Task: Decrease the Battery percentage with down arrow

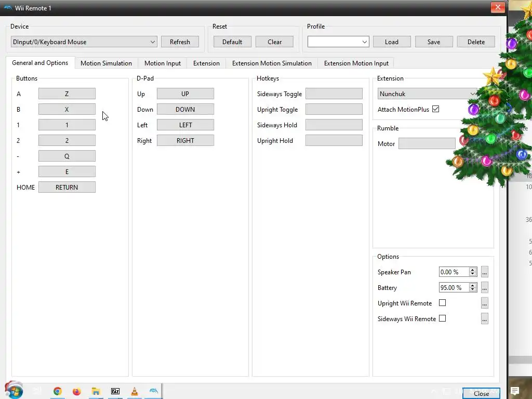Action: (472, 289)
